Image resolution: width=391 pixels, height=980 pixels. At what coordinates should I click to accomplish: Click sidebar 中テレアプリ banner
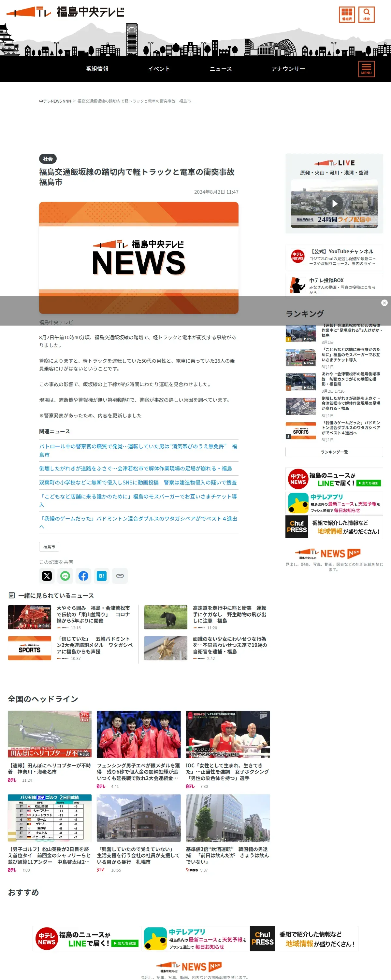[x=334, y=503]
